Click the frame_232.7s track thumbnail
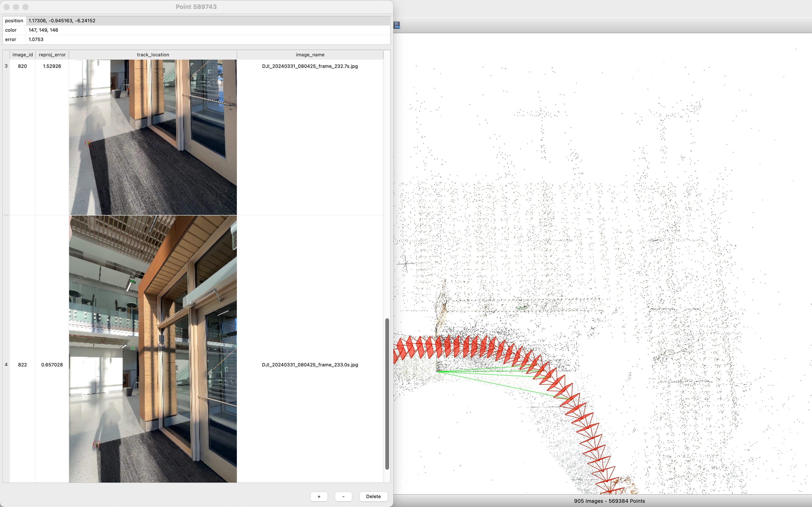Screen dimensions: 812x507 coord(153,137)
